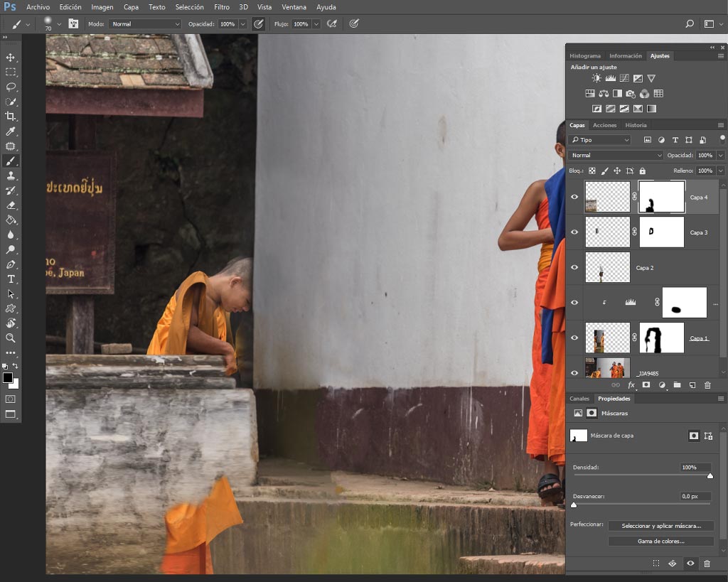
Task: Open the Archivo menu
Action: tap(38, 7)
